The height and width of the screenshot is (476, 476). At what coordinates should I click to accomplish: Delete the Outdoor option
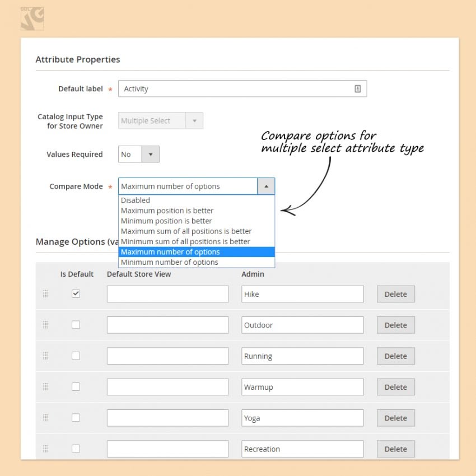click(395, 325)
